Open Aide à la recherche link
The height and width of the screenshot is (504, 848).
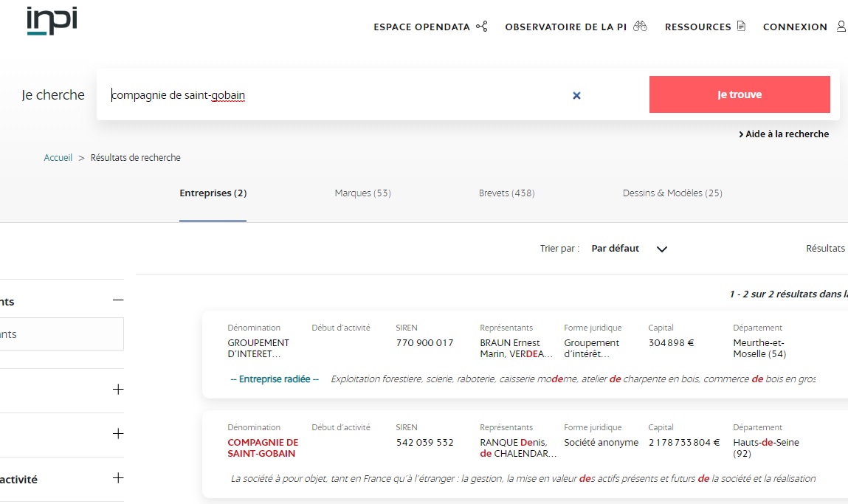point(784,134)
